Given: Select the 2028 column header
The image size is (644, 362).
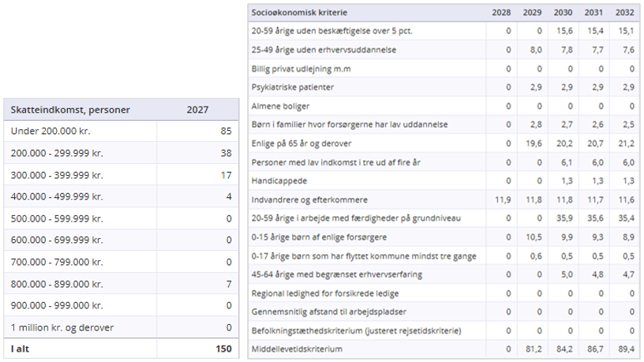Looking at the screenshot, I should coord(501,13).
